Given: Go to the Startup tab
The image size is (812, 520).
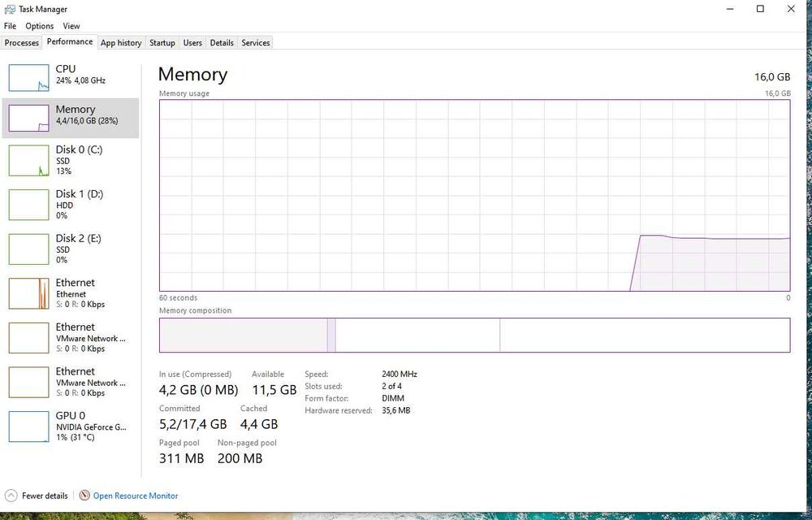Looking at the screenshot, I should click(x=162, y=43).
